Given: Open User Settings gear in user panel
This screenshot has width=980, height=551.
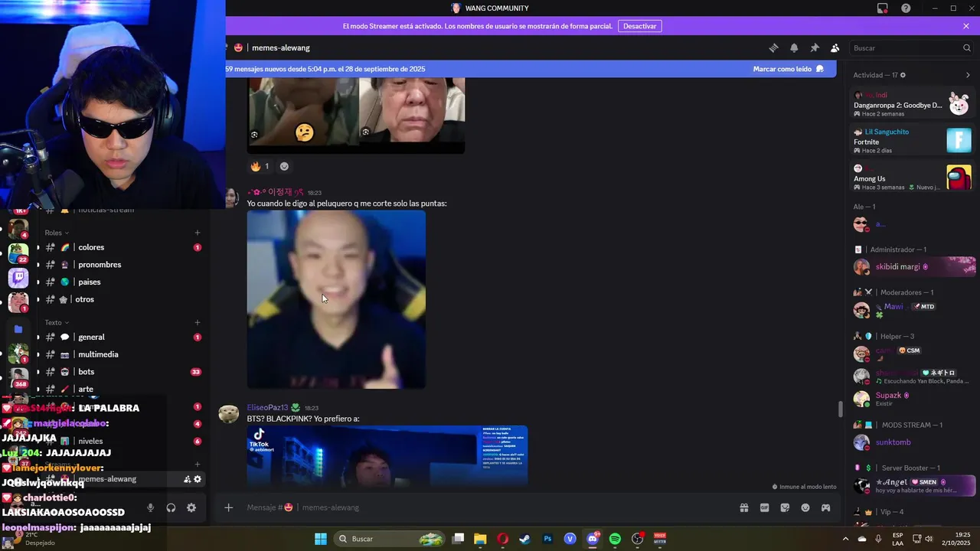Looking at the screenshot, I should [191, 507].
